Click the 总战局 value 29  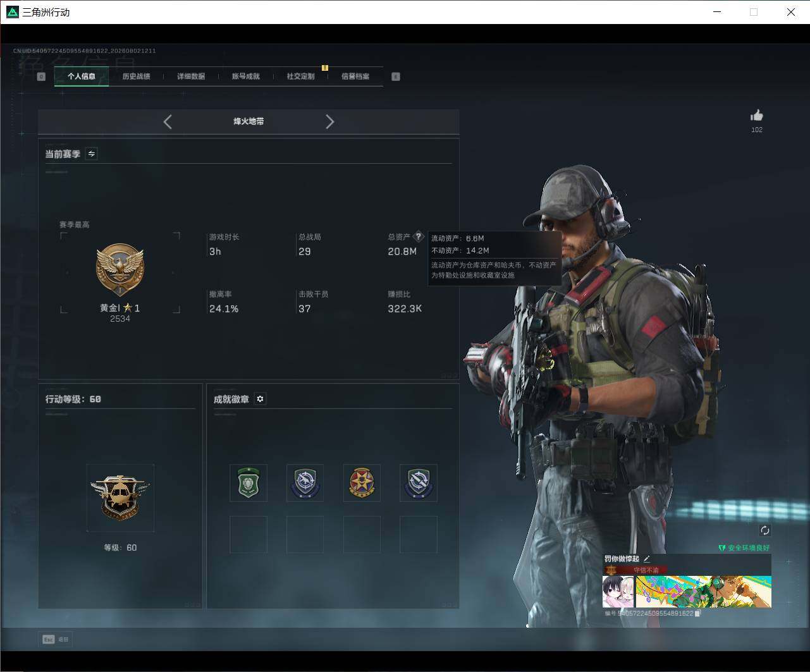click(305, 252)
